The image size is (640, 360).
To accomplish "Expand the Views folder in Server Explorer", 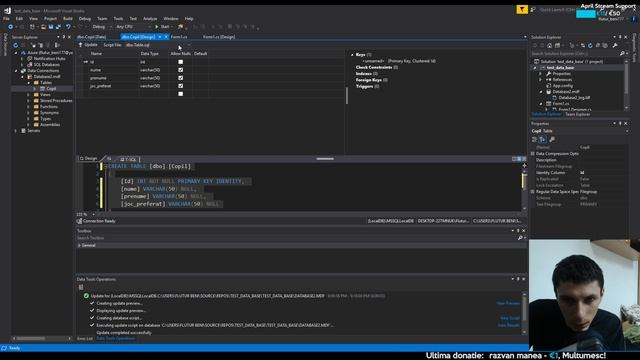I will [x=29, y=95].
